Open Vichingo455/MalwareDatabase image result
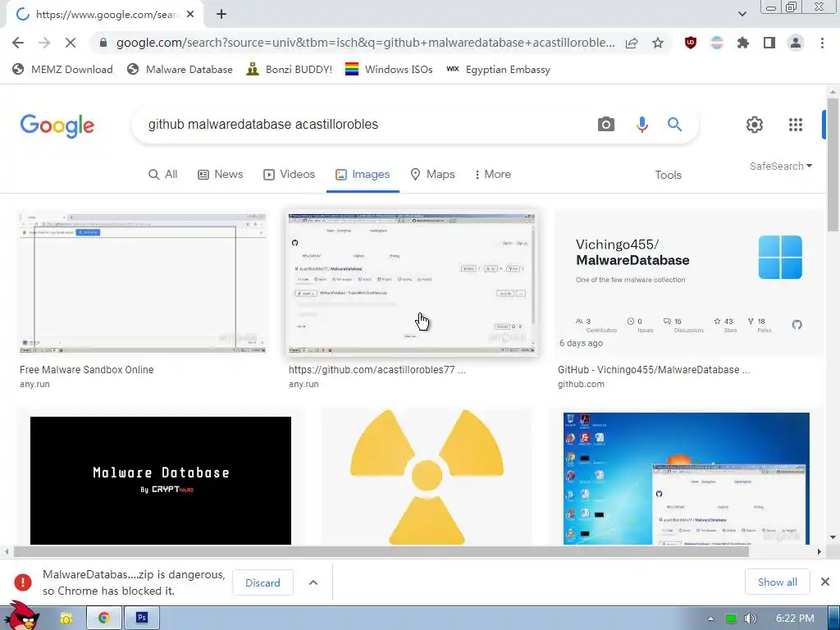Image resolution: width=840 pixels, height=630 pixels. click(688, 284)
